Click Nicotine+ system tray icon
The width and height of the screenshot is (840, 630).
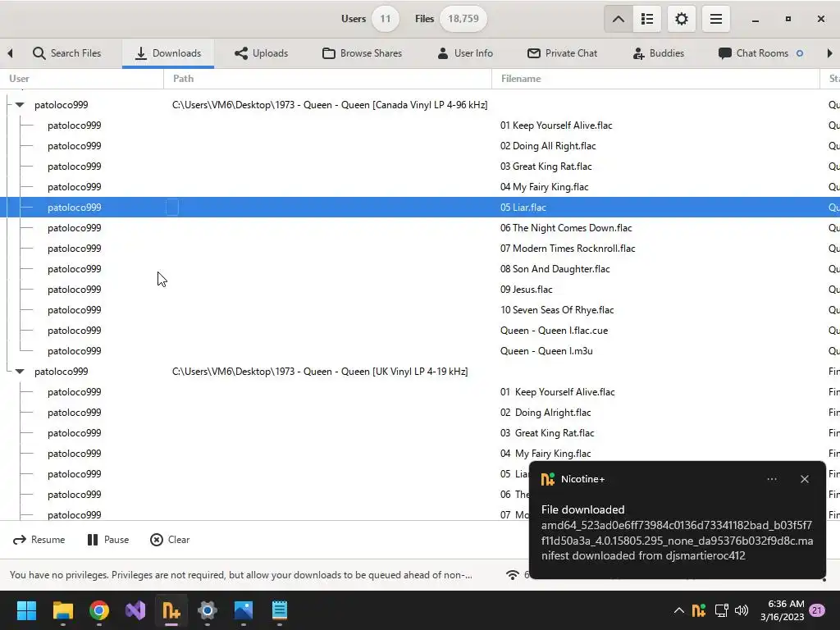click(x=699, y=610)
